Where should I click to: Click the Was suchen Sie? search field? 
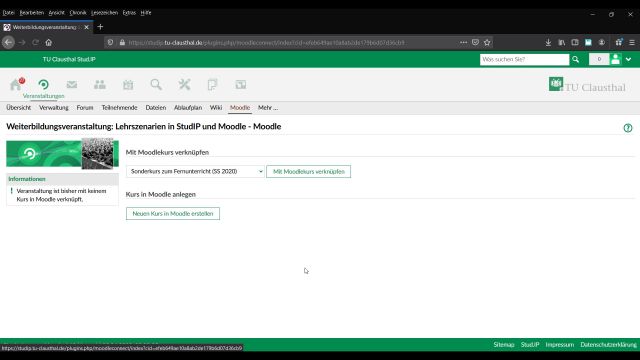pos(524,60)
